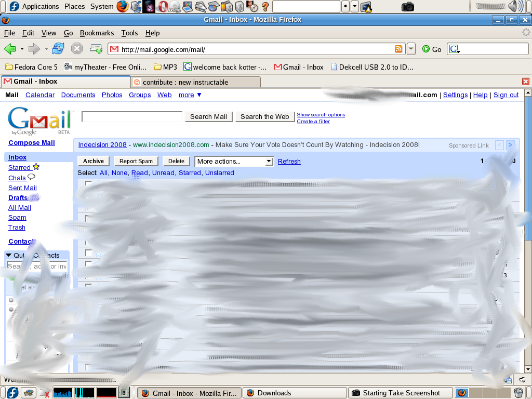Open the Spam folder

coord(17,218)
